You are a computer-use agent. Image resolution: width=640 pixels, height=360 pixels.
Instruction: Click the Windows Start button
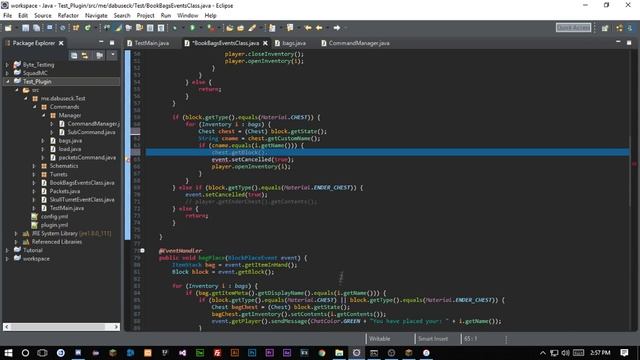[x=8, y=353]
